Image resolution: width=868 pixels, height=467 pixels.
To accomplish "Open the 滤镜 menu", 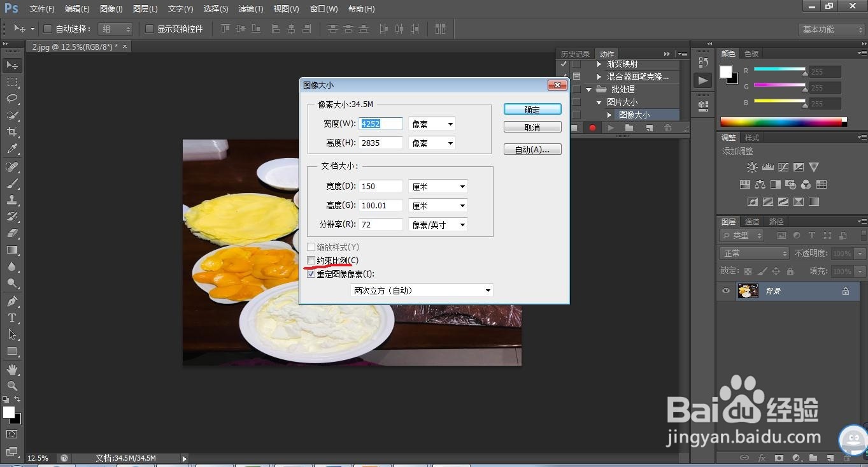I will click(x=250, y=8).
